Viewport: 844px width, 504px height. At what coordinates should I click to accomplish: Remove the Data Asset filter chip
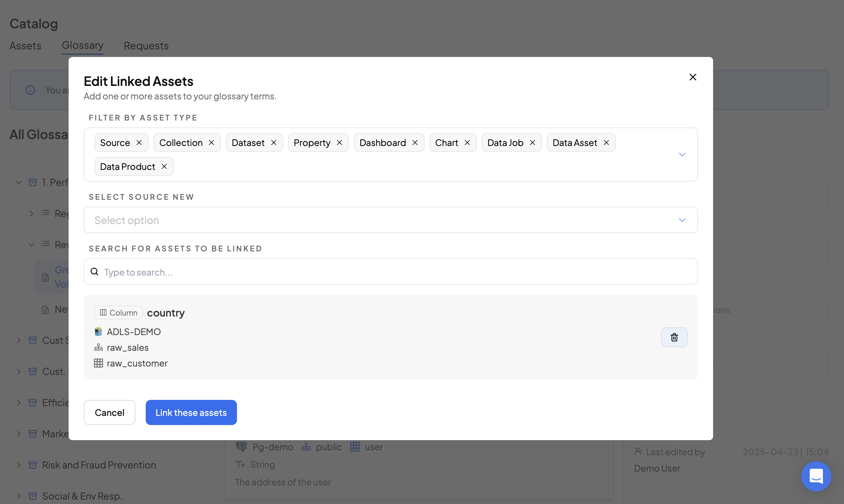click(x=606, y=143)
